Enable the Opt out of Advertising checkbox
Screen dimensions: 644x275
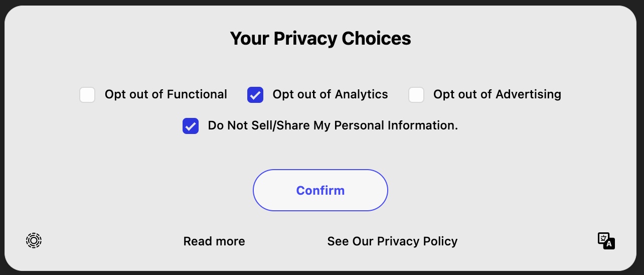pos(416,95)
